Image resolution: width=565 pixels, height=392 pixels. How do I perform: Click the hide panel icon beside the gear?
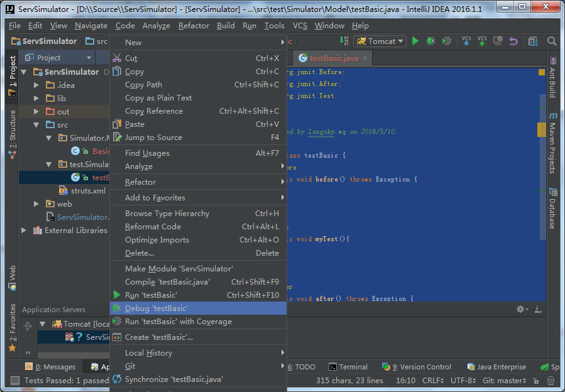pos(538,309)
